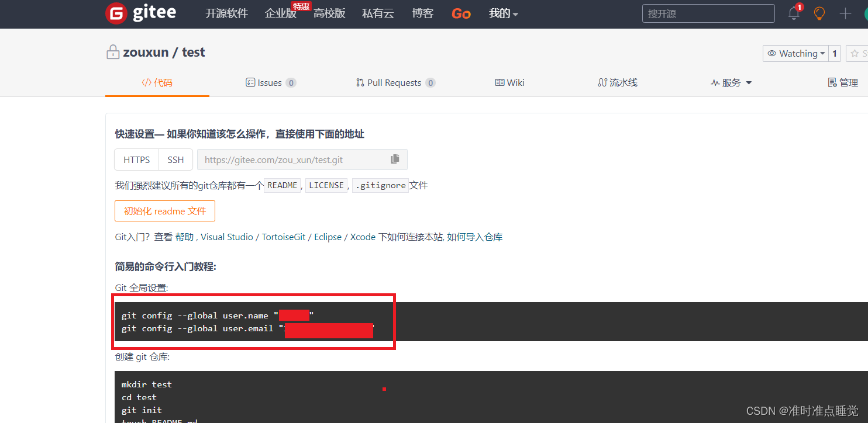Click the plus icon in header

(x=845, y=13)
